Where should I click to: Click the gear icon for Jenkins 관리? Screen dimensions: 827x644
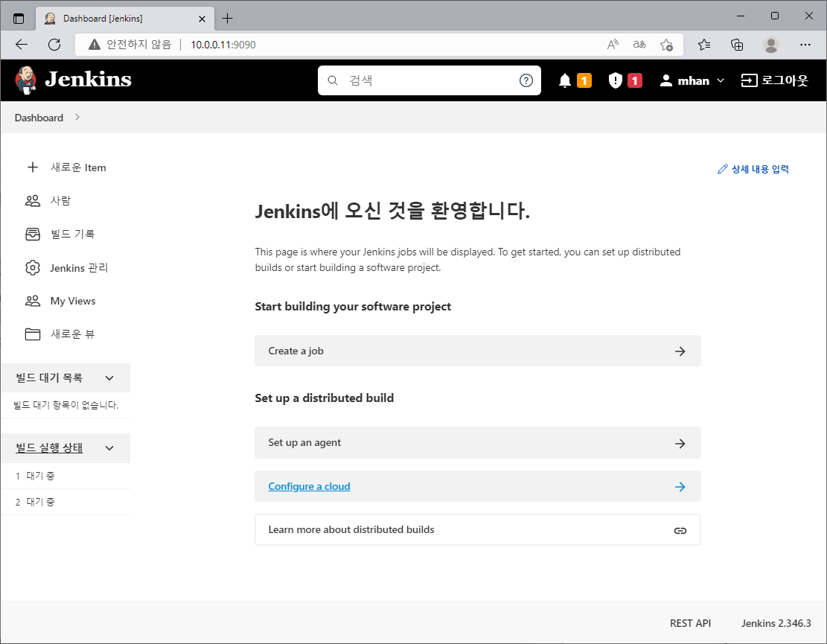33,268
